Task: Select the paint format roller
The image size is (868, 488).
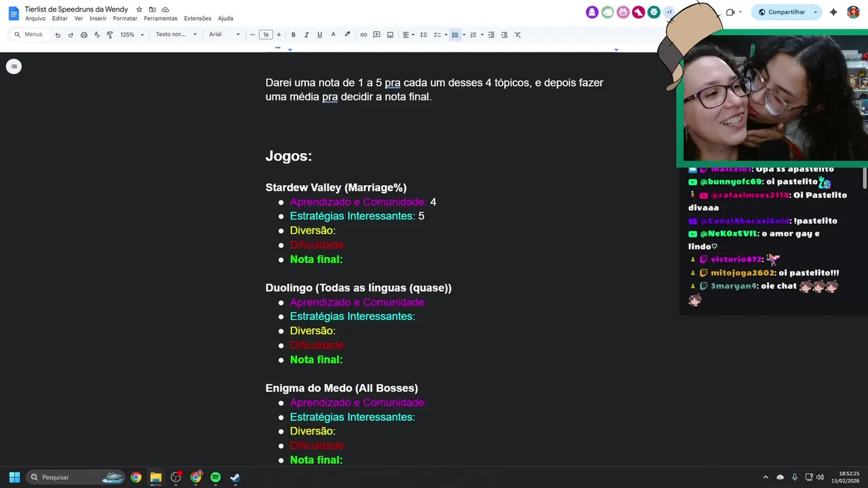Action: pos(109,35)
